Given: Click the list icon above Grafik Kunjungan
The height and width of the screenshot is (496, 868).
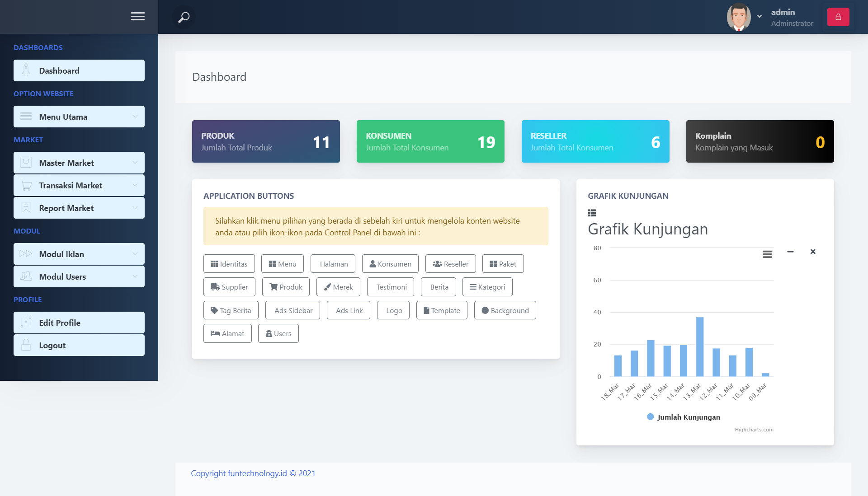Looking at the screenshot, I should tap(592, 213).
